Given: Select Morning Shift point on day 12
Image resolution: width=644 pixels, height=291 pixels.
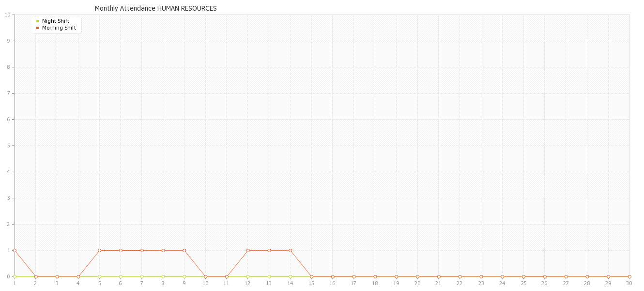Looking at the screenshot, I should click(248, 250).
